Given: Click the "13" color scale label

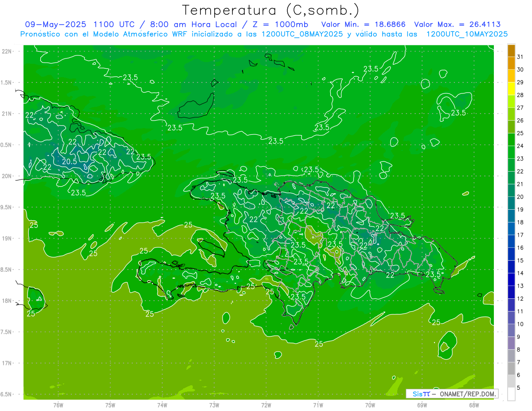Looking at the screenshot, I should pyautogui.click(x=520, y=286).
